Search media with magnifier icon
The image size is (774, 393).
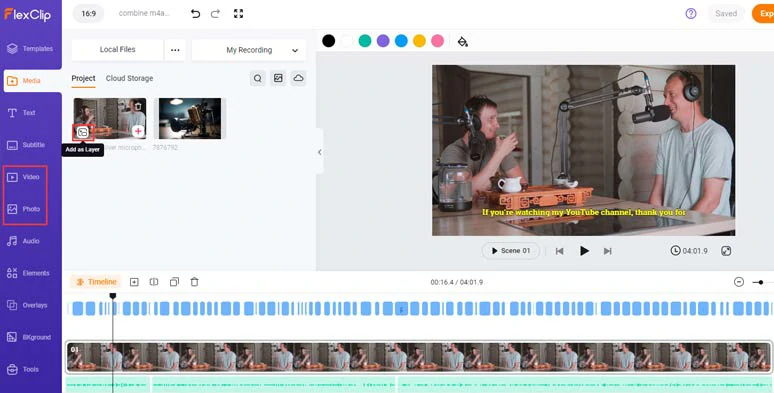pyautogui.click(x=258, y=78)
